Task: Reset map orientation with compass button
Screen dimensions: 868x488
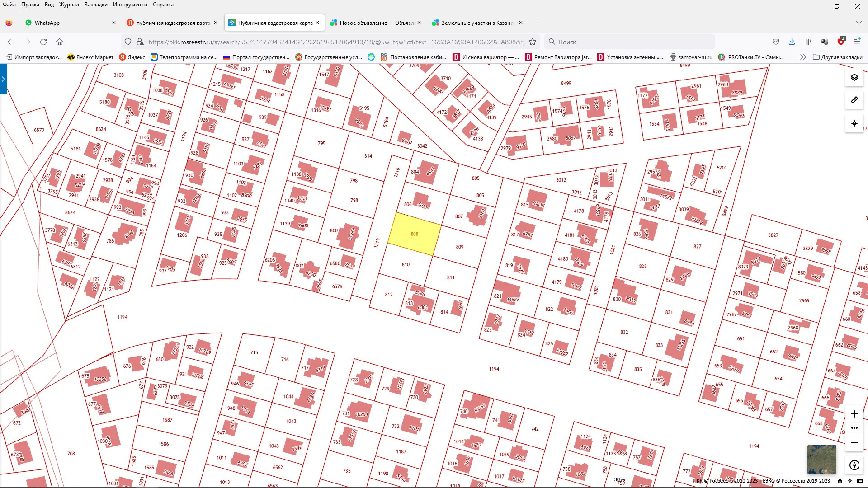Action: [x=854, y=465]
